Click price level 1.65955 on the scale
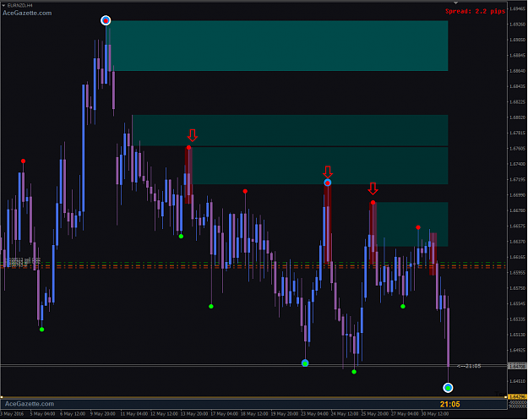 (518, 272)
